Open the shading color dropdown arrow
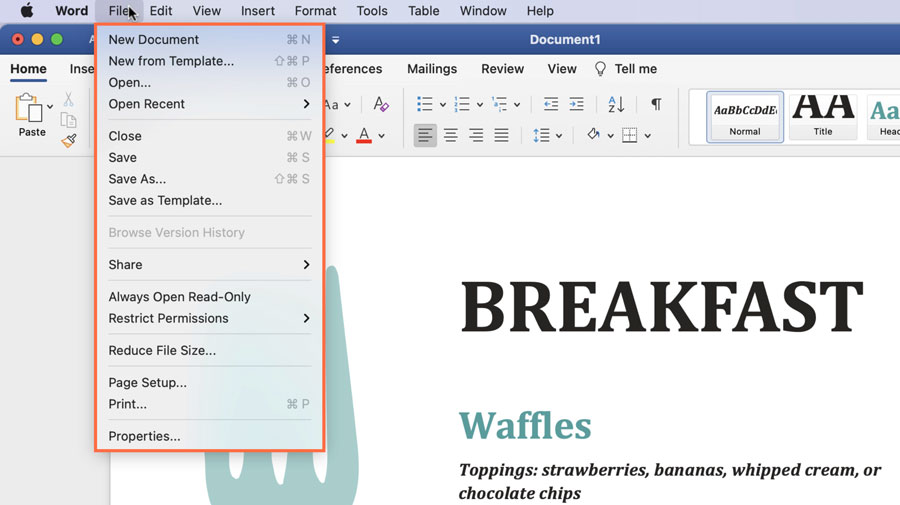The height and width of the screenshot is (505, 900). tap(611, 136)
